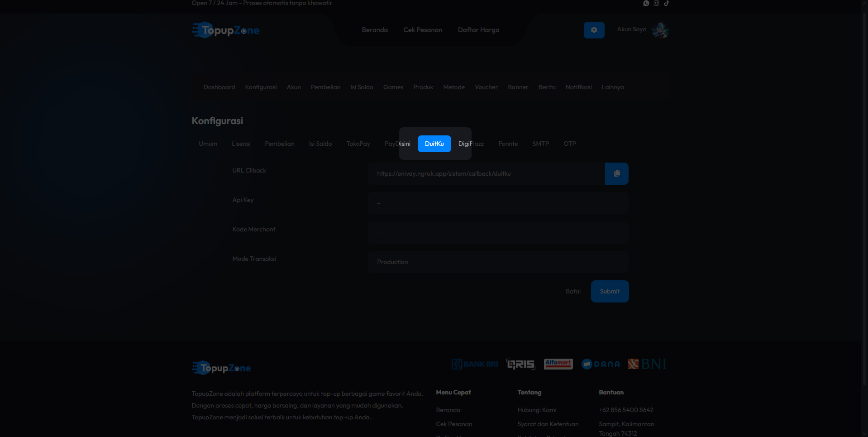This screenshot has height=437, width=868.
Task: Open Lainnya admin menu item
Action: (613, 87)
